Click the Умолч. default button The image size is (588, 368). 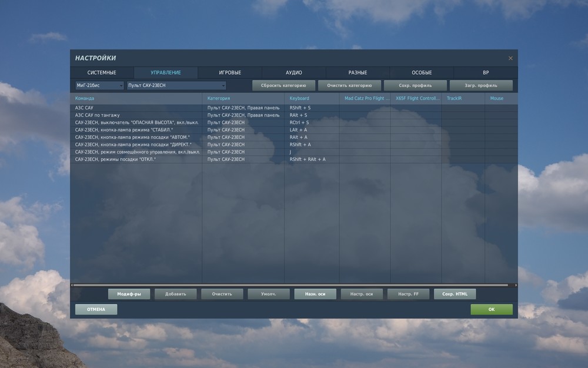(269, 294)
